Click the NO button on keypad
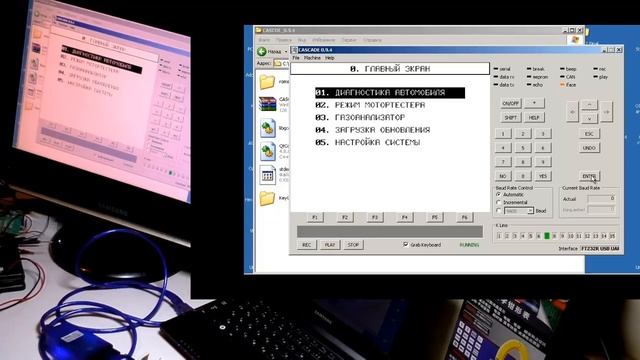This screenshot has height=360, width=640. [503, 176]
